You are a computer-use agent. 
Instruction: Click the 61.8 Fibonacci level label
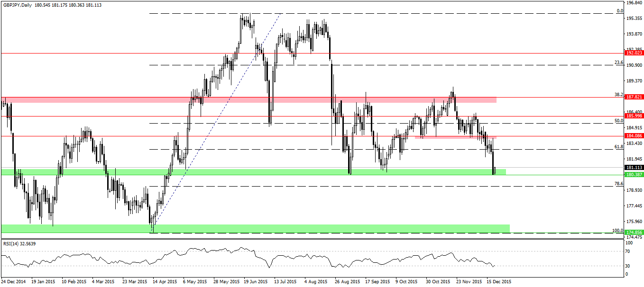tap(618, 147)
